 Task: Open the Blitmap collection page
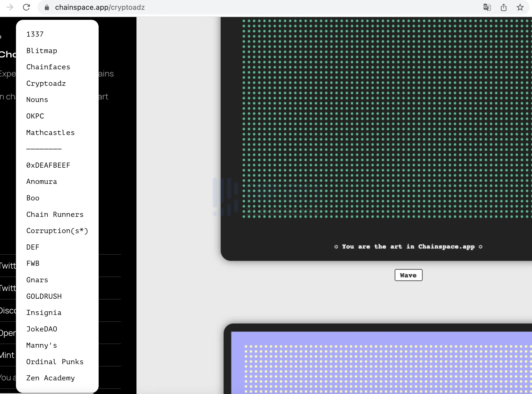click(x=41, y=50)
